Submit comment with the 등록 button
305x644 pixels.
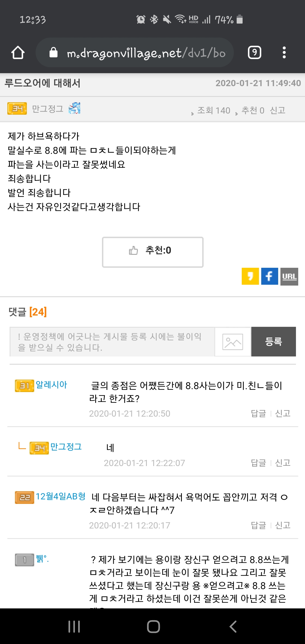pyautogui.click(x=273, y=342)
